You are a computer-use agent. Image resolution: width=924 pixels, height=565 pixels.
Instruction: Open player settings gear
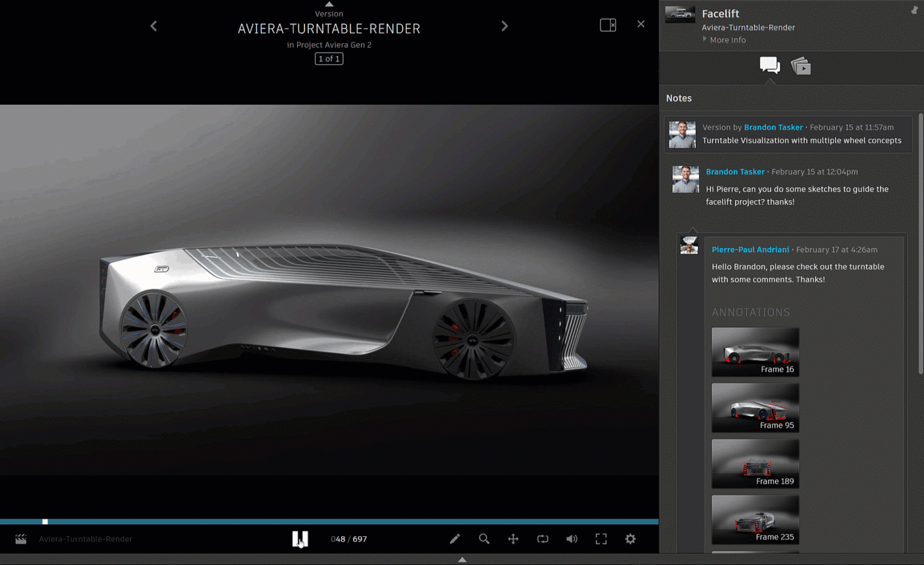click(630, 539)
